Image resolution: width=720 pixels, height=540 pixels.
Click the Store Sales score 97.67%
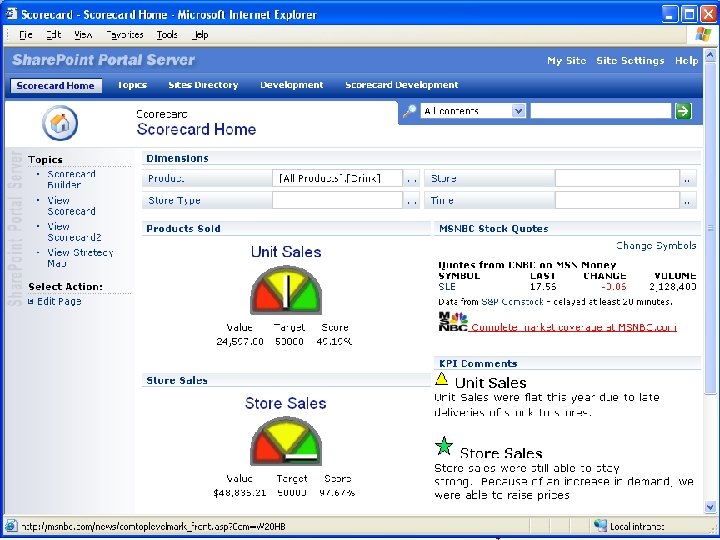[337, 493]
